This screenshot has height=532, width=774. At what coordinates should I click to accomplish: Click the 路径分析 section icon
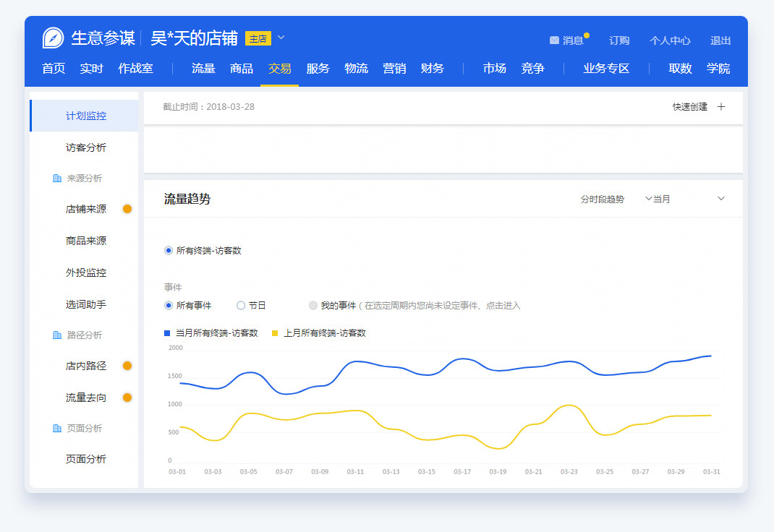coord(57,335)
